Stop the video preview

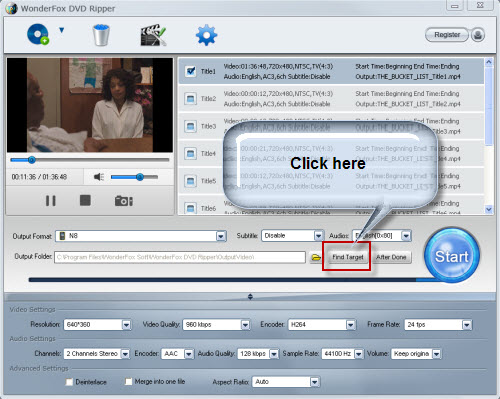pyautogui.click(x=85, y=200)
